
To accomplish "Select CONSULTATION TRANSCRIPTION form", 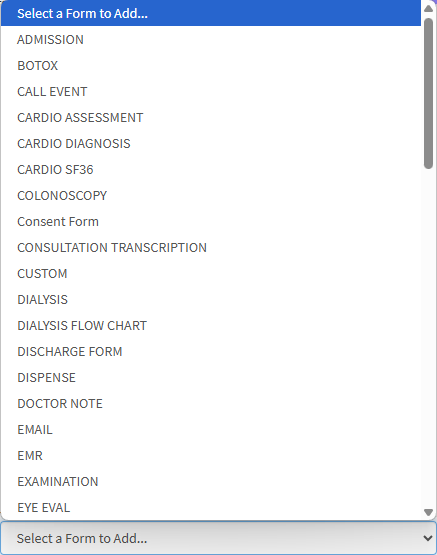I will click(211, 247).
